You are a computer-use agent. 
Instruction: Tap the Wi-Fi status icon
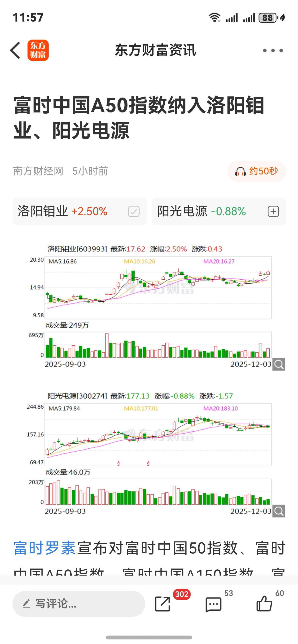coord(215,18)
